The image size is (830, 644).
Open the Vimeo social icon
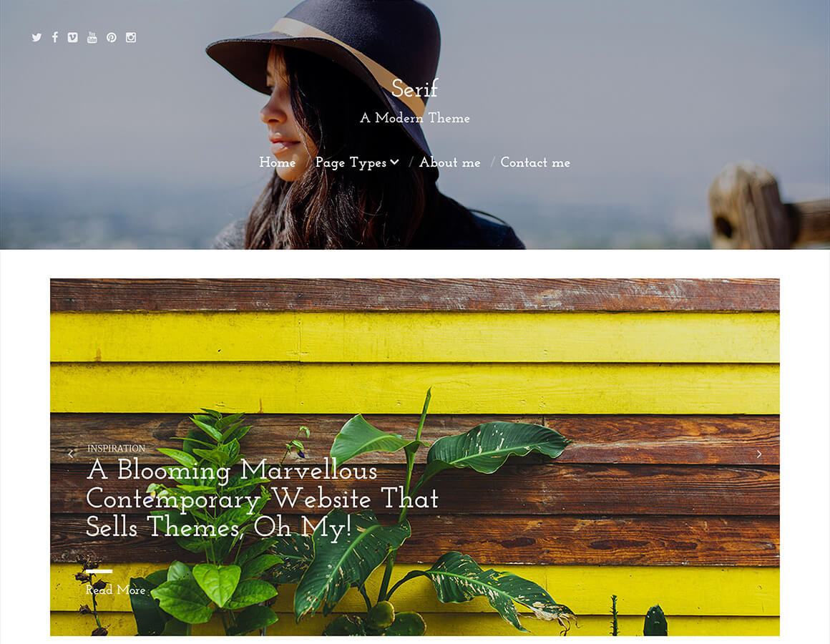coord(72,37)
